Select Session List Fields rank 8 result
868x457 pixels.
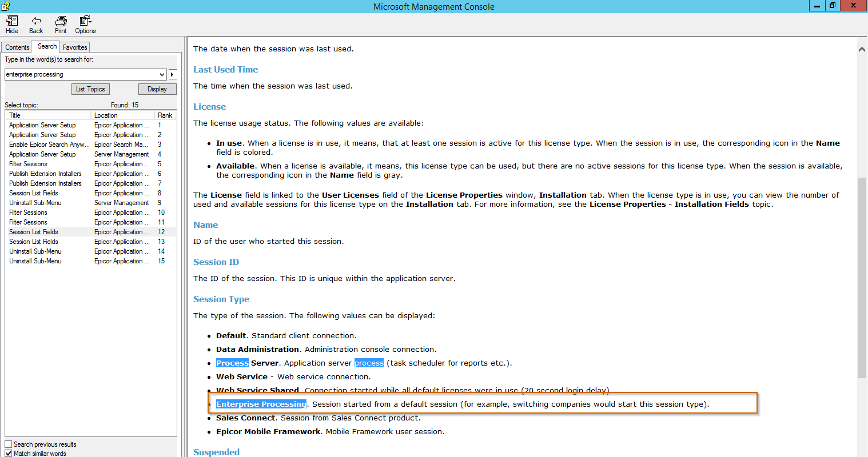click(x=91, y=193)
